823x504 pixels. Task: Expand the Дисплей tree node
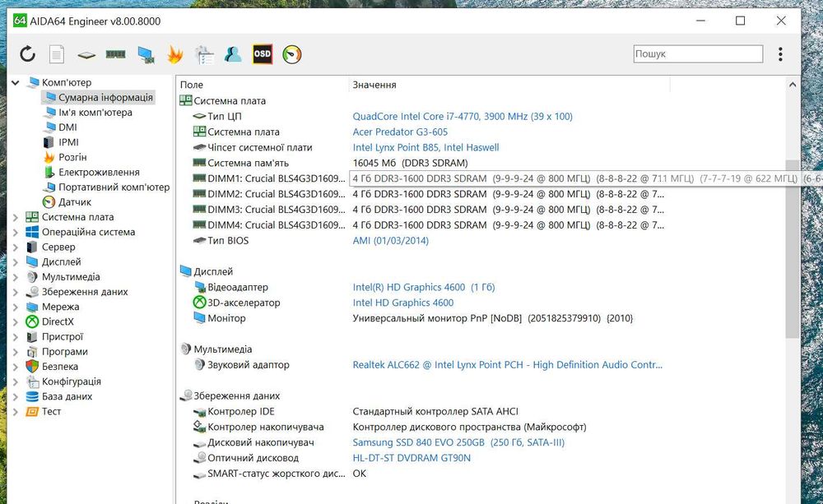[x=15, y=262]
